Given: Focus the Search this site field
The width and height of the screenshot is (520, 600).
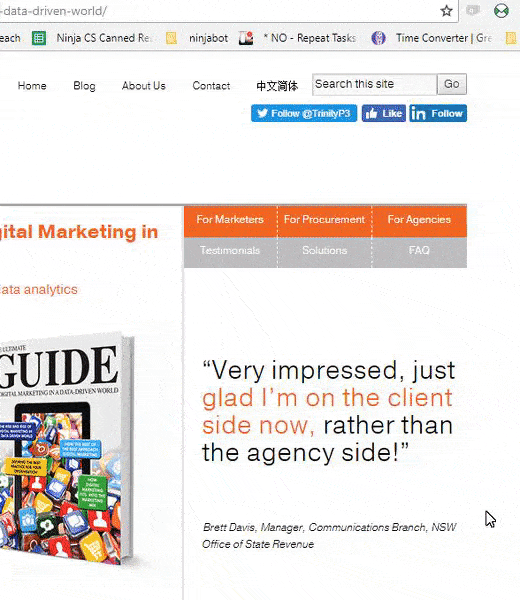Looking at the screenshot, I should coord(374,84).
